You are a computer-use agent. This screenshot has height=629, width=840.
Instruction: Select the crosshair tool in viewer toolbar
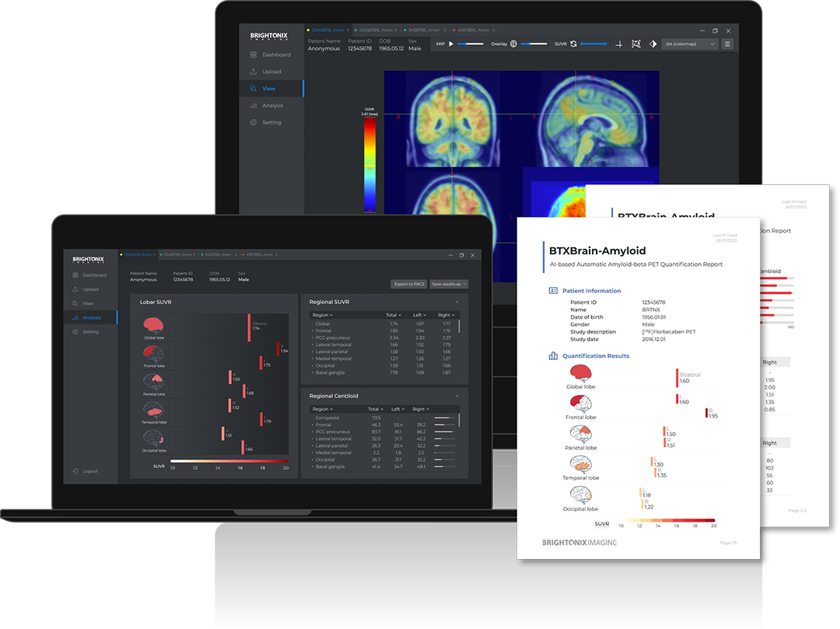pyautogui.click(x=619, y=44)
